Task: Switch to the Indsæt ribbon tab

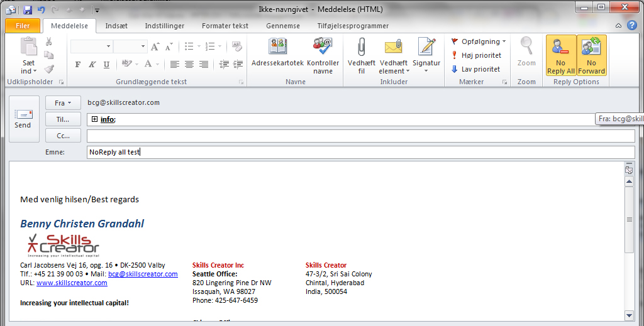Action: click(x=118, y=26)
